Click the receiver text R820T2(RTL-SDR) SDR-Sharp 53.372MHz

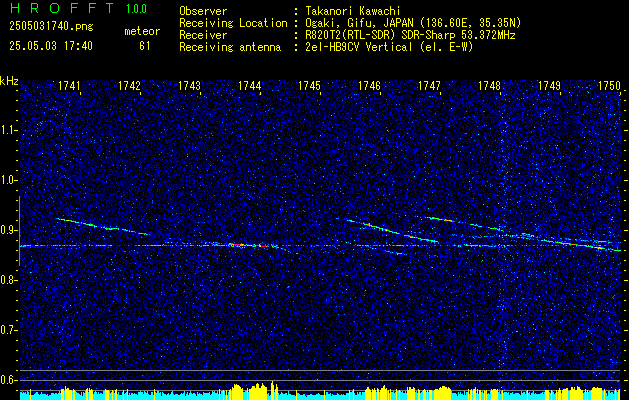410,35
